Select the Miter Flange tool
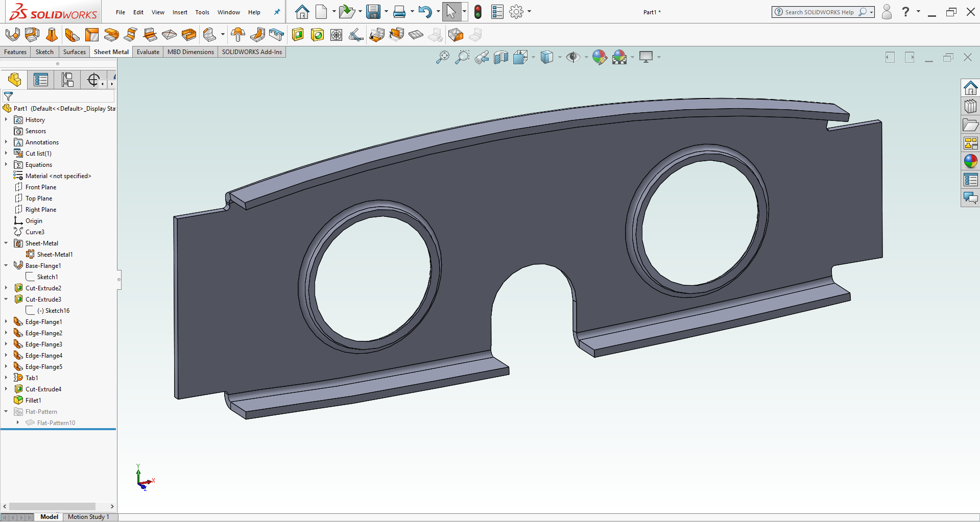The width and height of the screenshot is (980, 522). click(91, 35)
